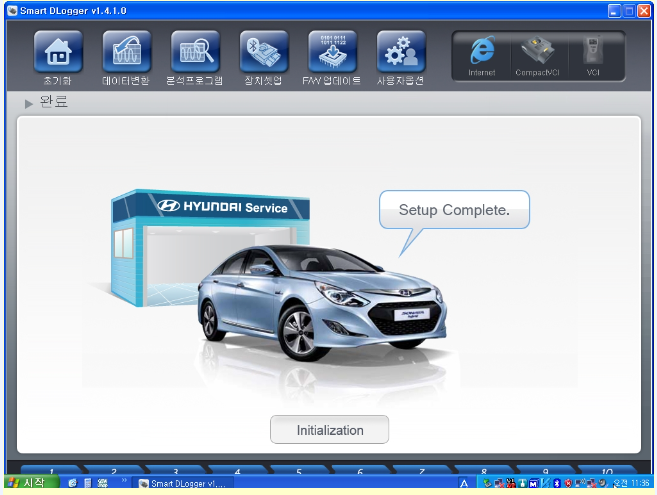Click the Setup Complete speech bubble
Viewport: 657px width, 495px height.
tap(454, 210)
